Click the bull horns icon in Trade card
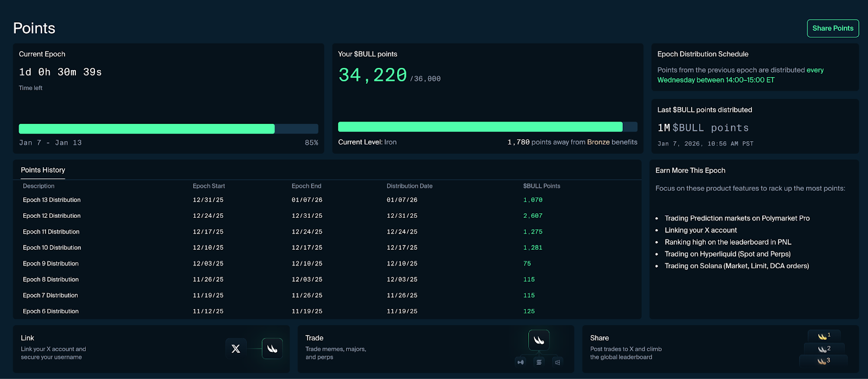 click(539, 340)
